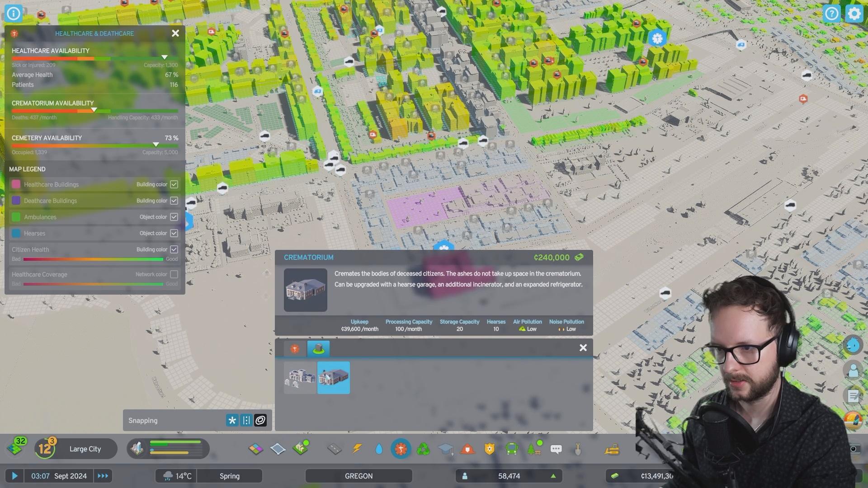Choose the Cemetery building thumbnail
The width and height of the screenshot is (868, 488).
point(300,378)
